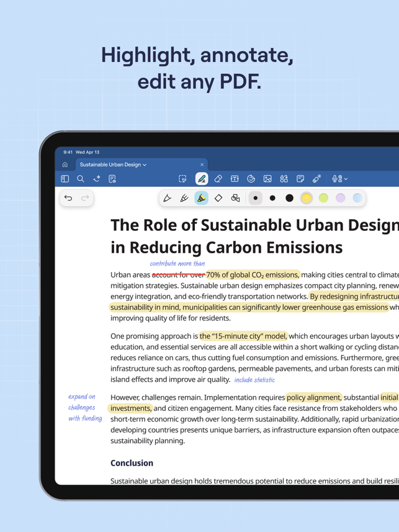Click the 'expand on challenges with funding' note

85,407
